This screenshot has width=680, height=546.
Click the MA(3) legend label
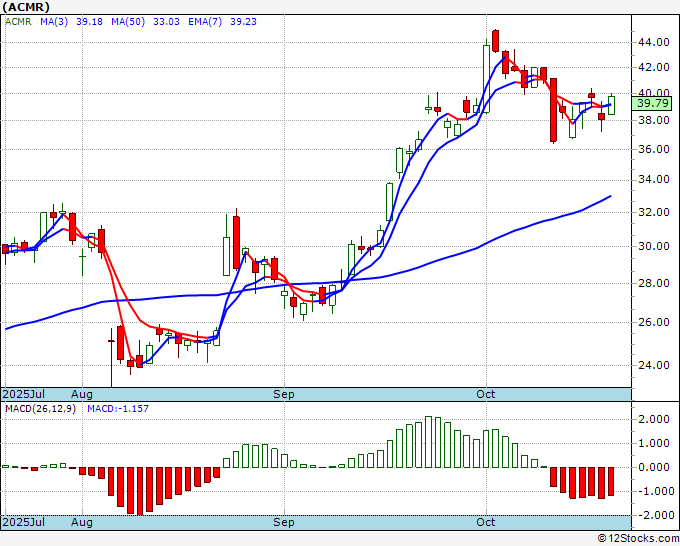click(54, 22)
